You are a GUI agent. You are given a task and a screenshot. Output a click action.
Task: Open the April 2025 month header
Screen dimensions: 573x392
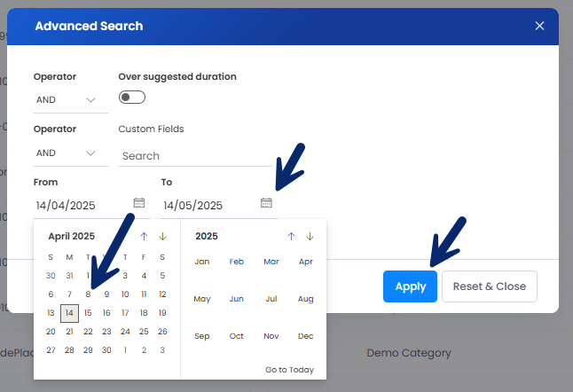(71, 236)
